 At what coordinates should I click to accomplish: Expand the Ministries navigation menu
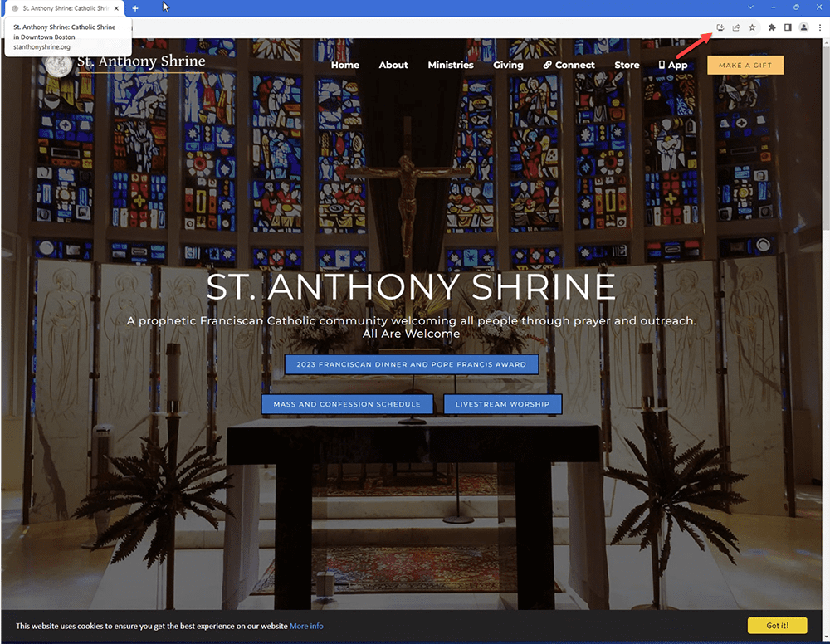coord(451,65)
